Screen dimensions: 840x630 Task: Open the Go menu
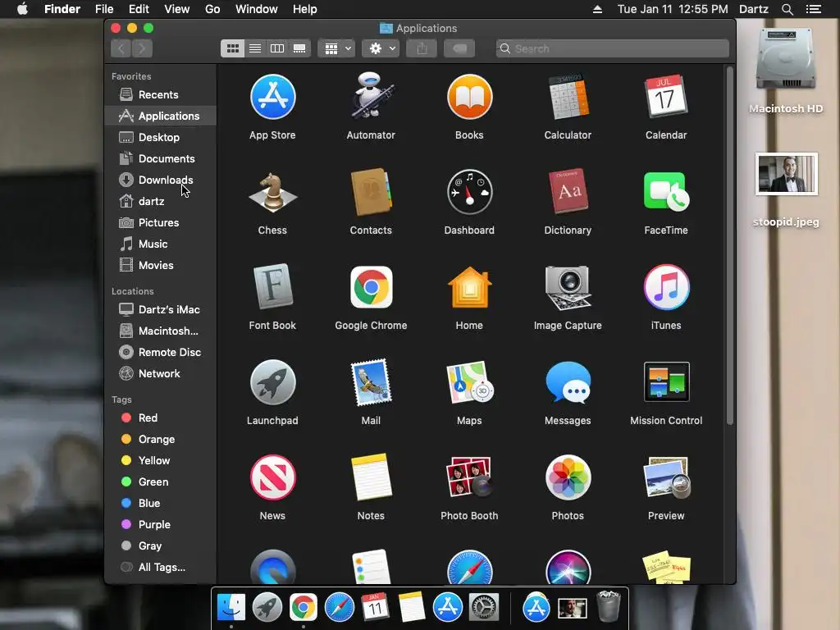point(212,9)
